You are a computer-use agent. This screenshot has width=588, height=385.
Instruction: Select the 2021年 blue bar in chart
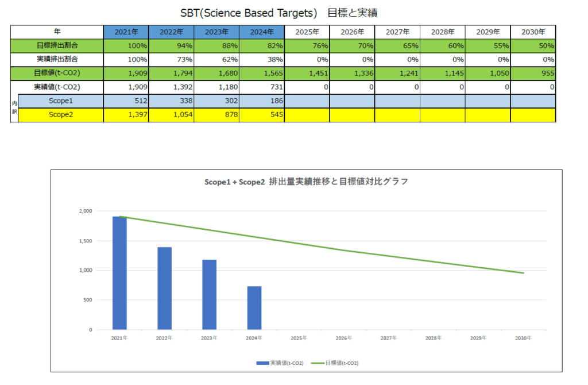click(x=119, y=273)
